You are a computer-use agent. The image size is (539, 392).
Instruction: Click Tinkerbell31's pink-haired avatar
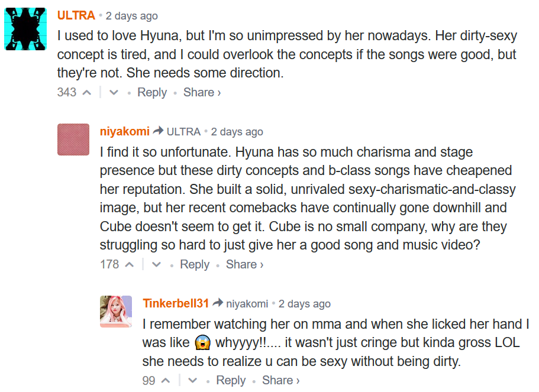[x=116, y=312]
